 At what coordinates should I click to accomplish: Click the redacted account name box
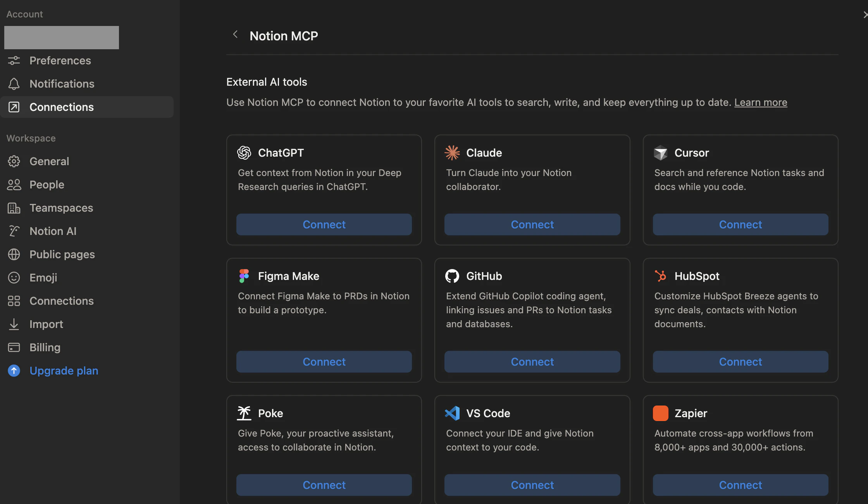[62, 38]
